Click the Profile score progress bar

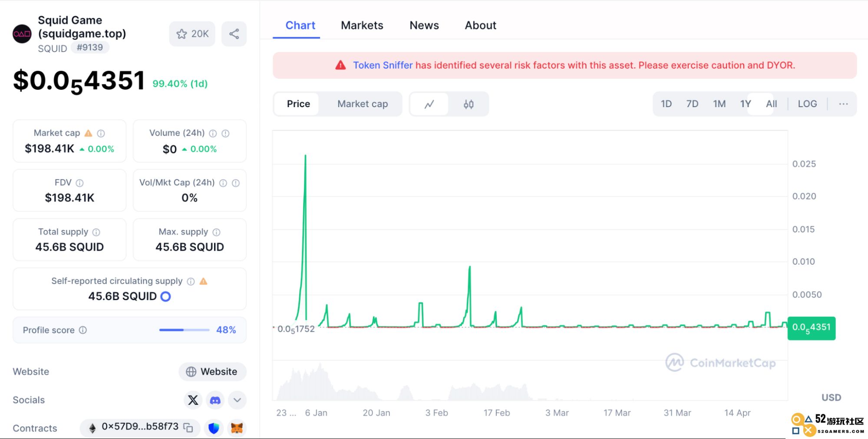point(184,330)
